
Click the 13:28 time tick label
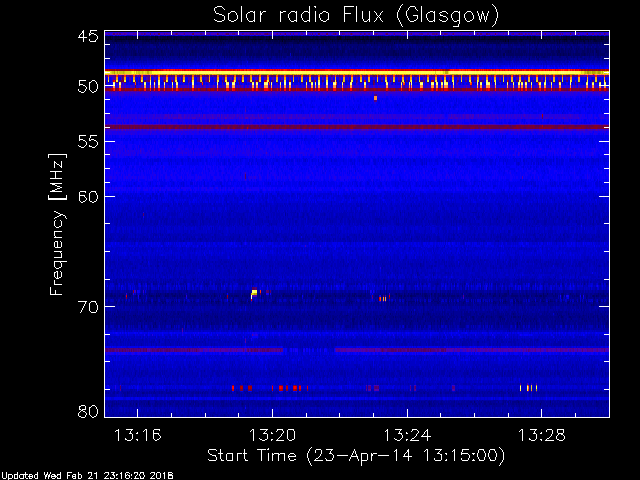[x=542, y=435]
